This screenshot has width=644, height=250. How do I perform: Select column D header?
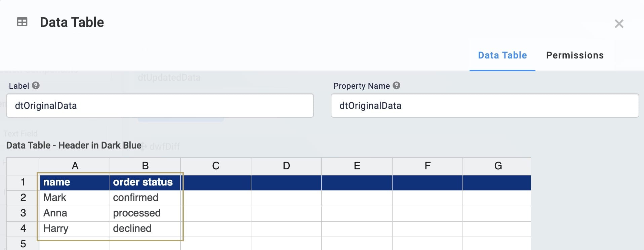tap(286, 166)
